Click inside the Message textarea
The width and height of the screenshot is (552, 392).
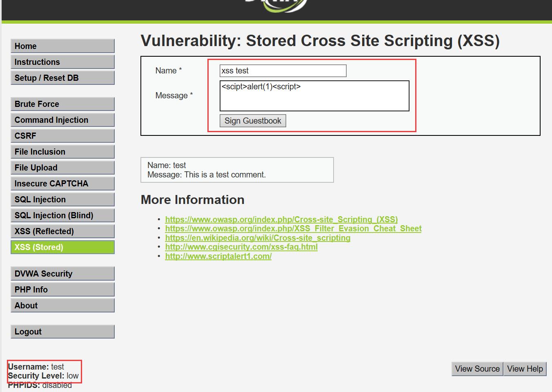tap(314, 96)
